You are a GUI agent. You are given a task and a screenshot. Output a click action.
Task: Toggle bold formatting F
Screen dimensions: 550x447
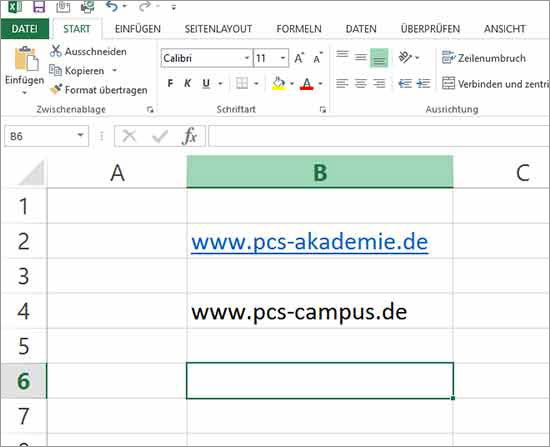point(170,84)
